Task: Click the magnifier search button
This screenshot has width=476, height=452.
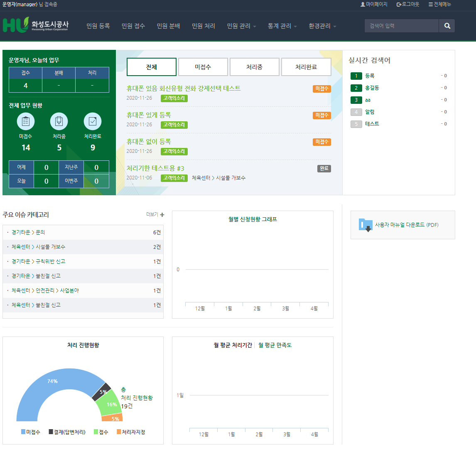Action: (447, 26)
